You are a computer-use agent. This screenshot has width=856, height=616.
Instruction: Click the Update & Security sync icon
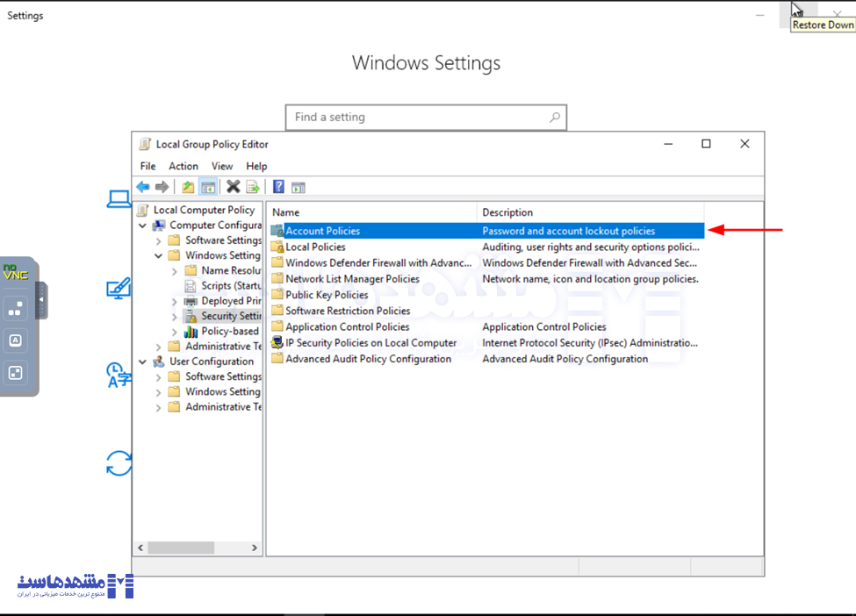pyautogui.click(x=119, y=463)
